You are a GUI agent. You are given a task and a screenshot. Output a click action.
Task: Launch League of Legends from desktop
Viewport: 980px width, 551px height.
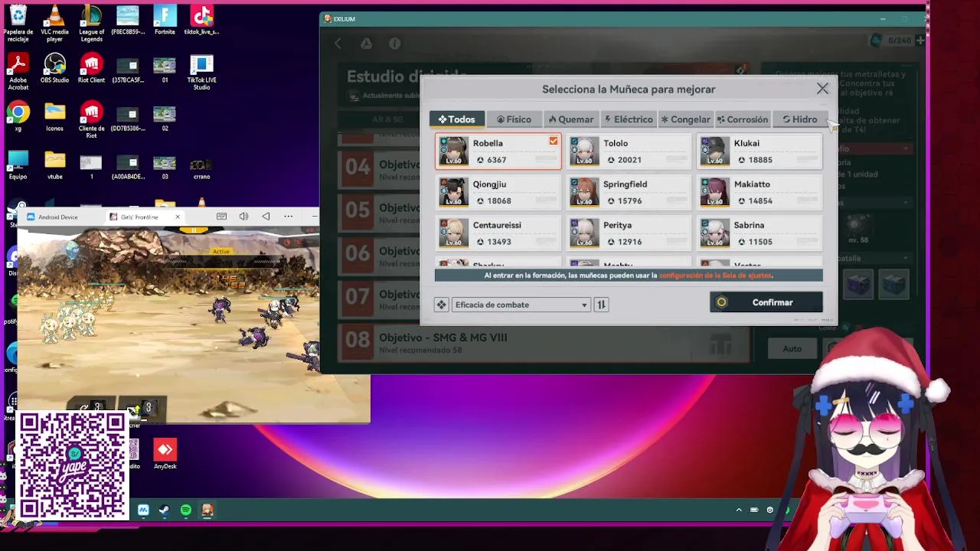click(91, 21)
